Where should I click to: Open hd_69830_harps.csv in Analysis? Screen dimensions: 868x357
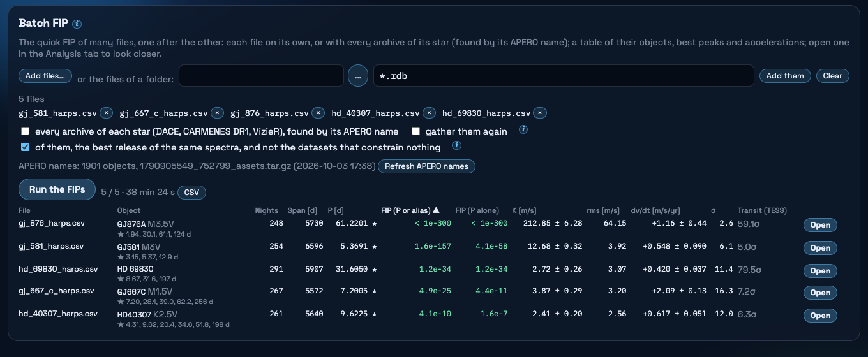820,271
